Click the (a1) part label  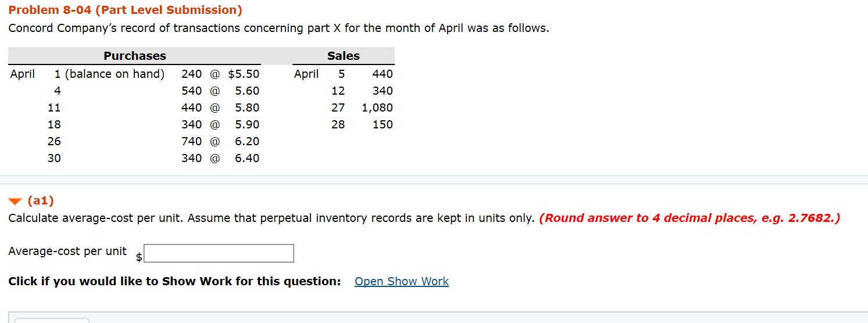click(x=40, y=201)
